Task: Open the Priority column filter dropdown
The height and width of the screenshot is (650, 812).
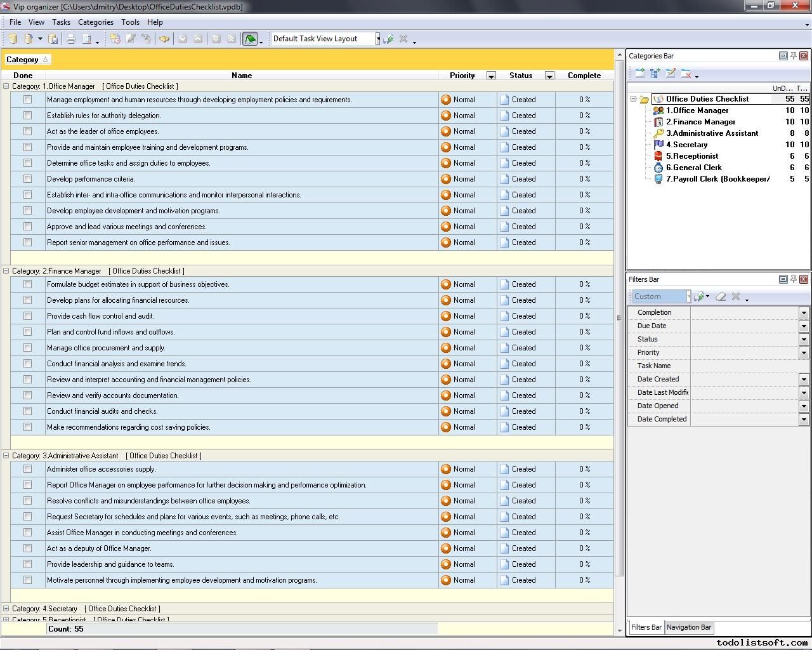Action: pos(490,75)
